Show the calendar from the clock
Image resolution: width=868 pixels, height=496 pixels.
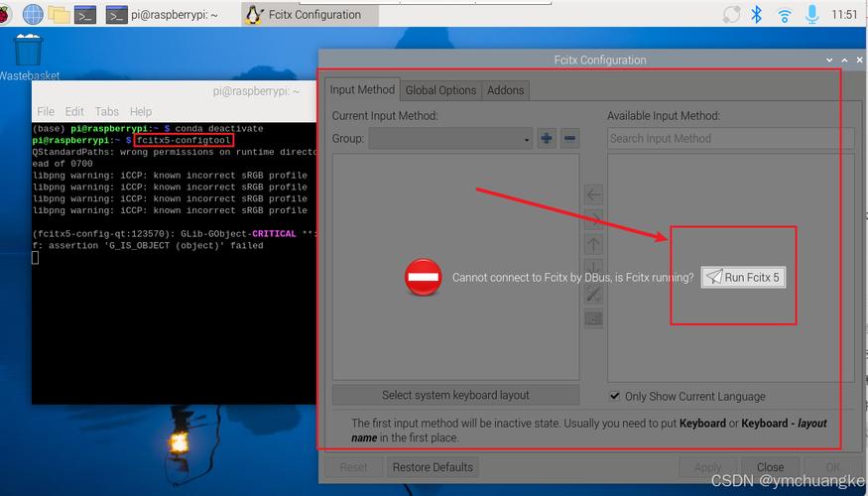[x=844, y=15]
